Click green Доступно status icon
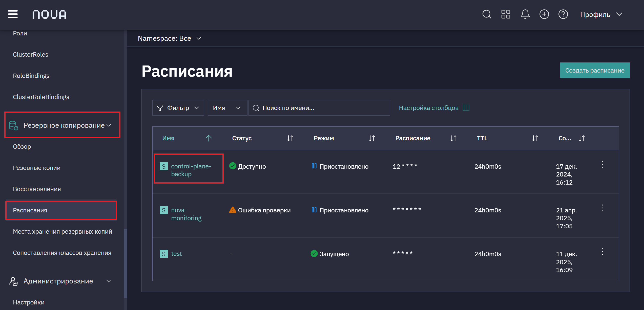This screenshot has height=310, width=644. click(233, 166)
